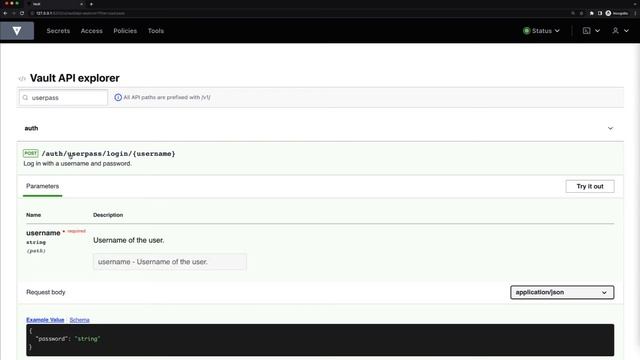Click the browser back button

point(5,13)
